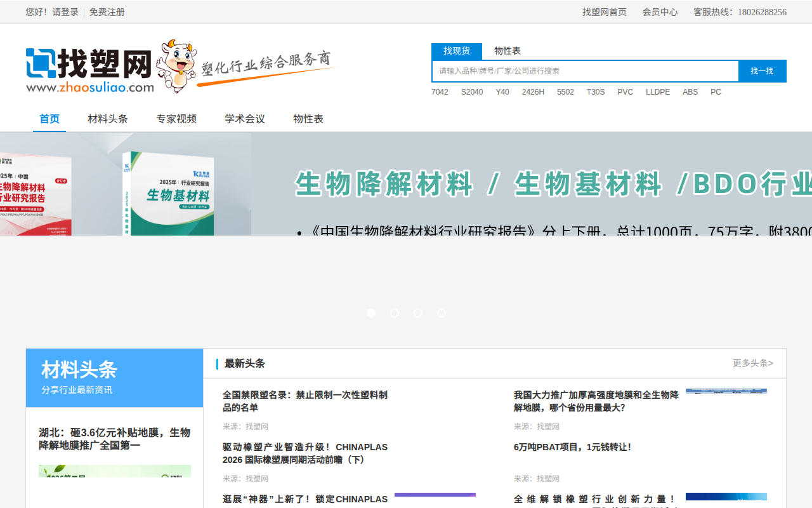This screenshot has height=508, width=812.
Task: Go to 找塑网首页
Action: pos(605,12)
